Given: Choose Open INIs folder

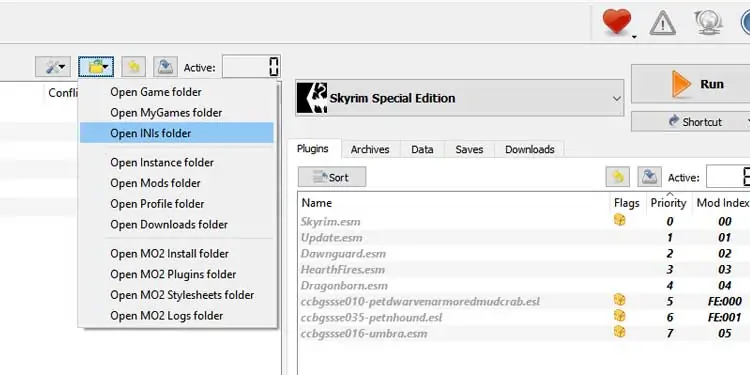Looking at the screenshot, I should coord(177,133).
